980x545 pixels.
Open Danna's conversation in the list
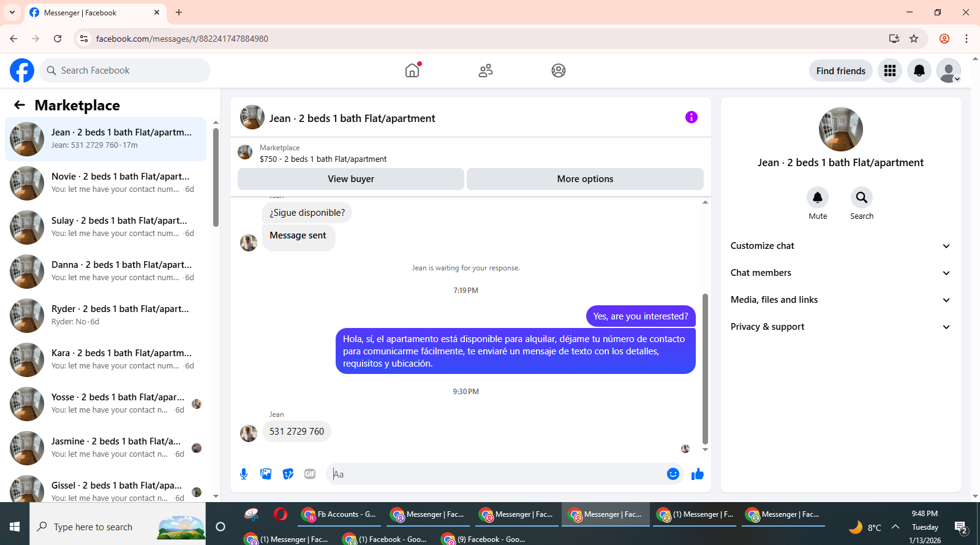(x=105, y=272)
